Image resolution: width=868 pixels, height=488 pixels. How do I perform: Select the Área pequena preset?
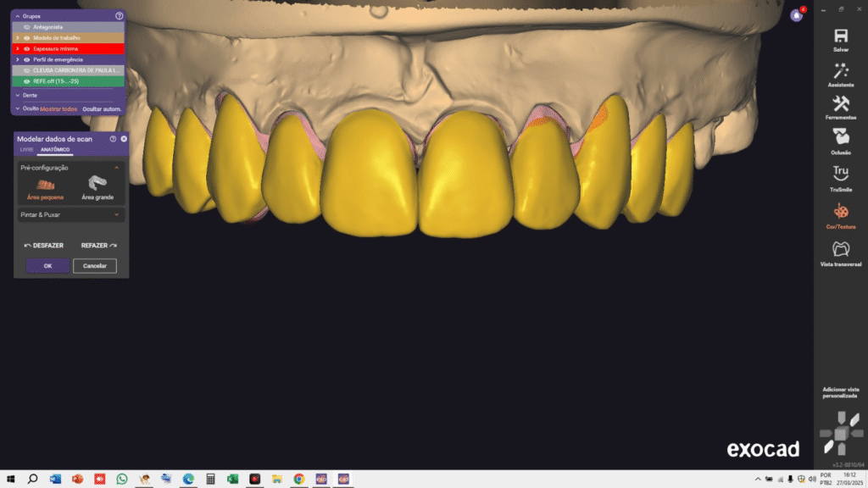46,186
